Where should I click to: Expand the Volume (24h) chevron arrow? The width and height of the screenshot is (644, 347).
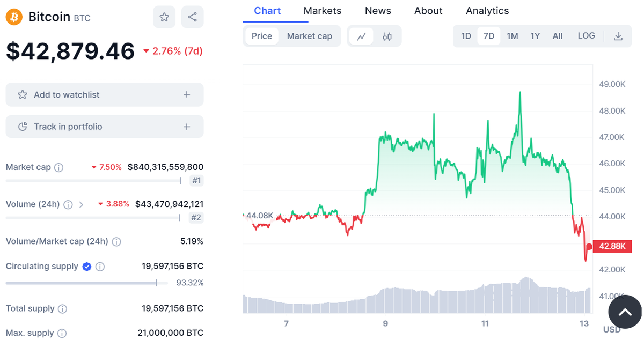[x=82, y=204]
